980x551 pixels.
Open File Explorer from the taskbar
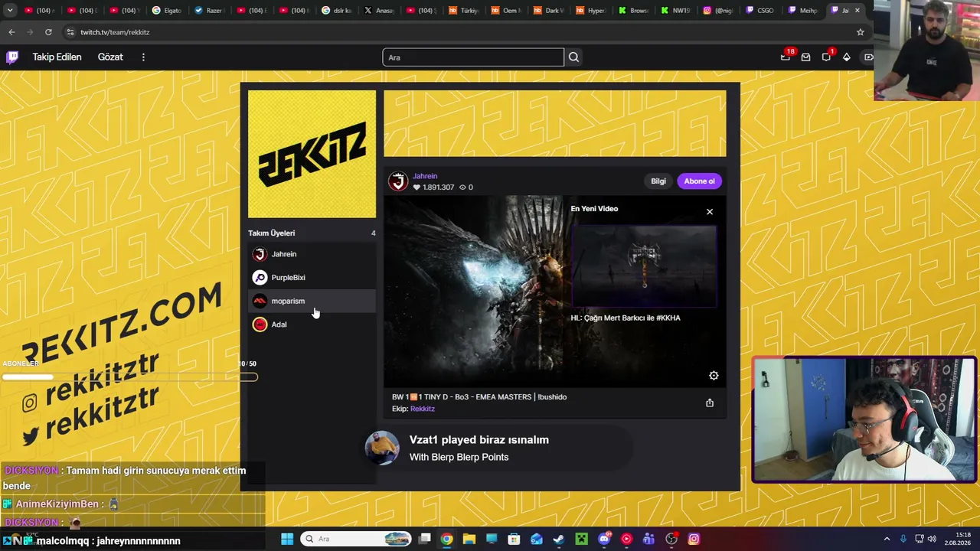click(x=469, y=539)
